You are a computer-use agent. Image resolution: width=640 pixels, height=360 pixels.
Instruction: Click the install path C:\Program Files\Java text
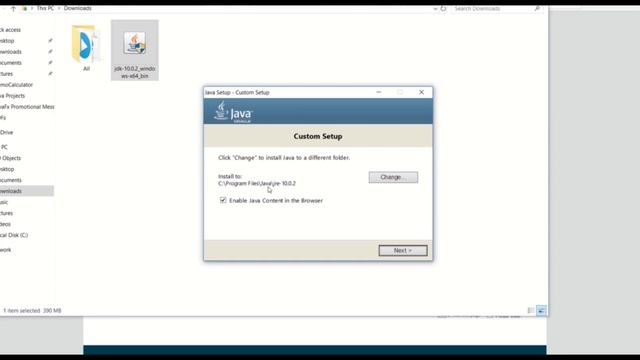pyautogui.click(x=257, y=184)
